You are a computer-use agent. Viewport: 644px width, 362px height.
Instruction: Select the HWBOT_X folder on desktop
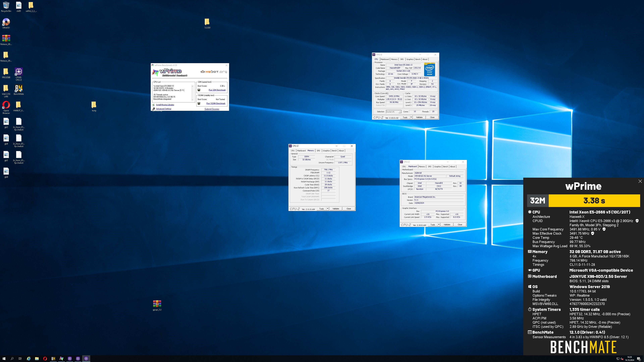(19, 106)
